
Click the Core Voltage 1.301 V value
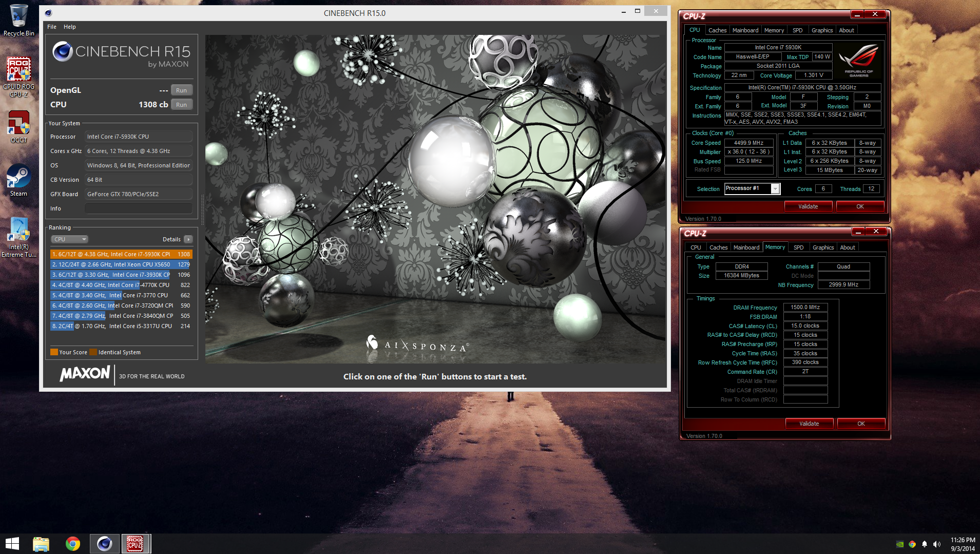click(x=813, y=75)
